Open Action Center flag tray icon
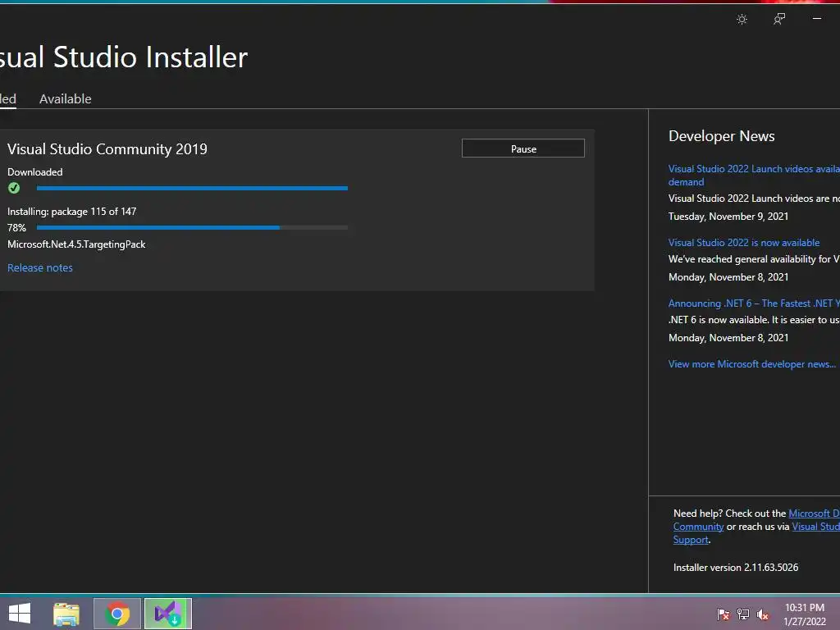Image resolution: width=840 pixels, height=630 pixels. (x=724, y=614)
